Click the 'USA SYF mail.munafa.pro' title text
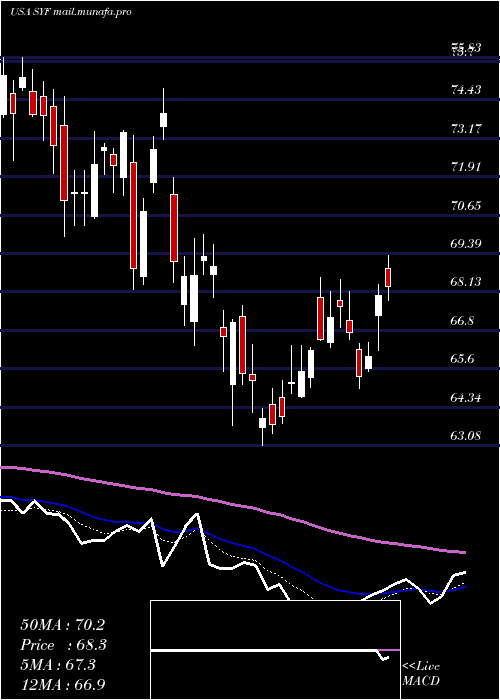 (x=71, y=12)
